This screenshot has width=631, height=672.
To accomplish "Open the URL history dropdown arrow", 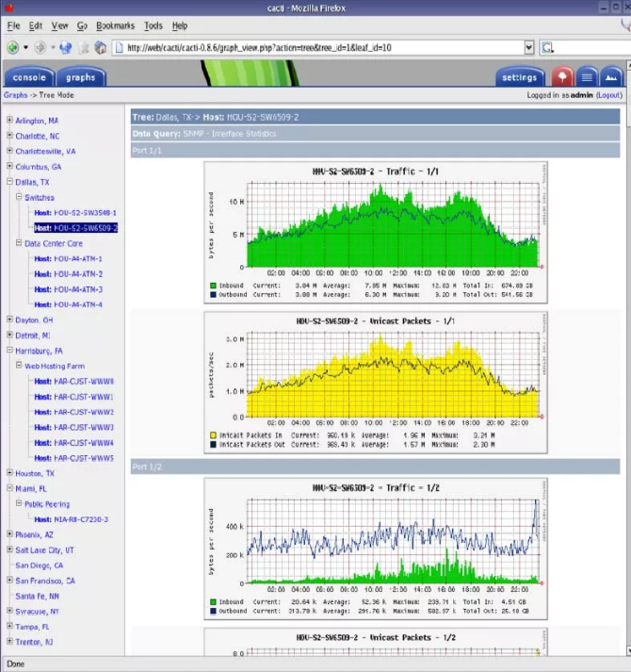I will pyautogui.click(x=528, y=47).
